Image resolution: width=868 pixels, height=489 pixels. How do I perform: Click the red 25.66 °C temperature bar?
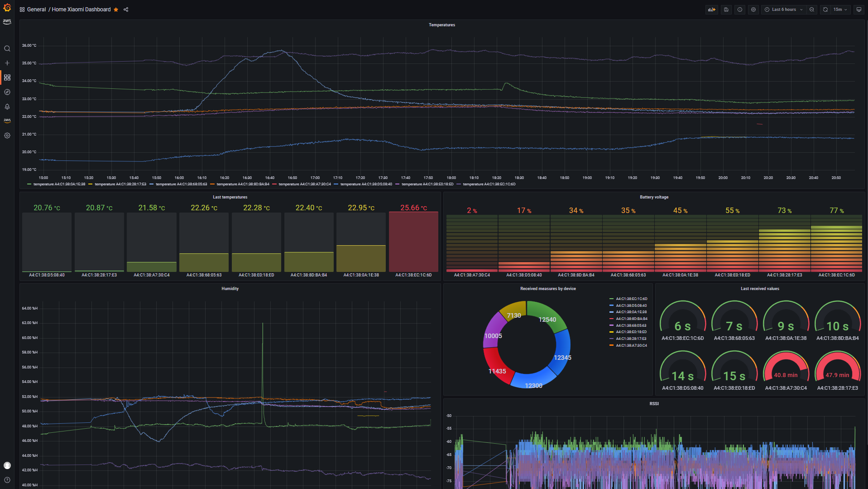click(x=413, y=242)
